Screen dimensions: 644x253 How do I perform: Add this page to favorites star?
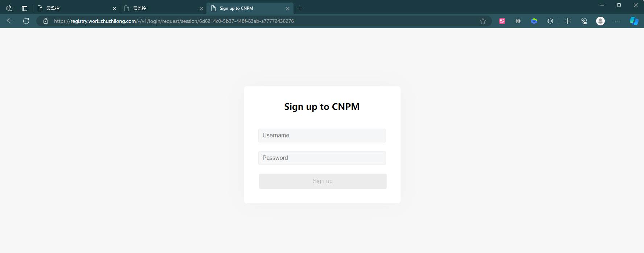[483, 21]
